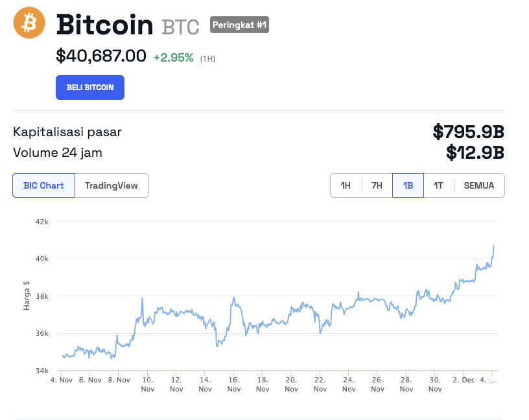Select the 1H time range
Viewport: 529px width, 420px height.
[x=346, y=185]
